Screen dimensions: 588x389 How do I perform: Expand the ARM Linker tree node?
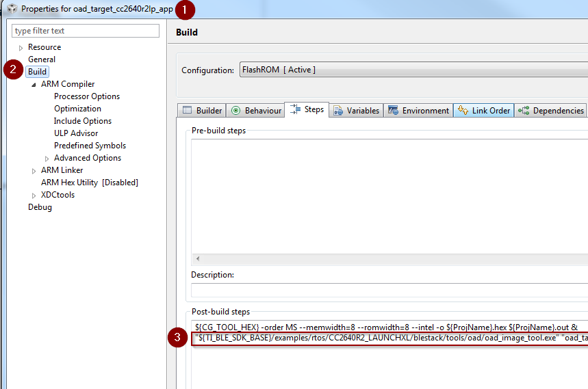[34, 171]
